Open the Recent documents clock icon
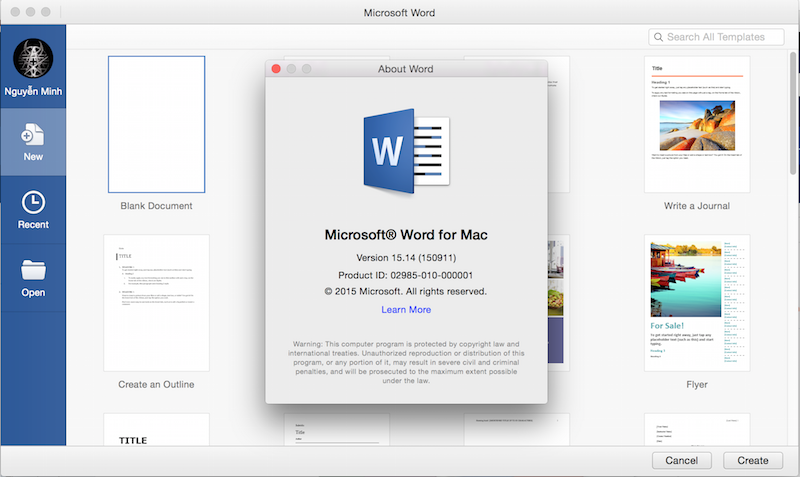The height and width of the screenshot is (477, 800). pyautogui.click(x=33, y=203)
